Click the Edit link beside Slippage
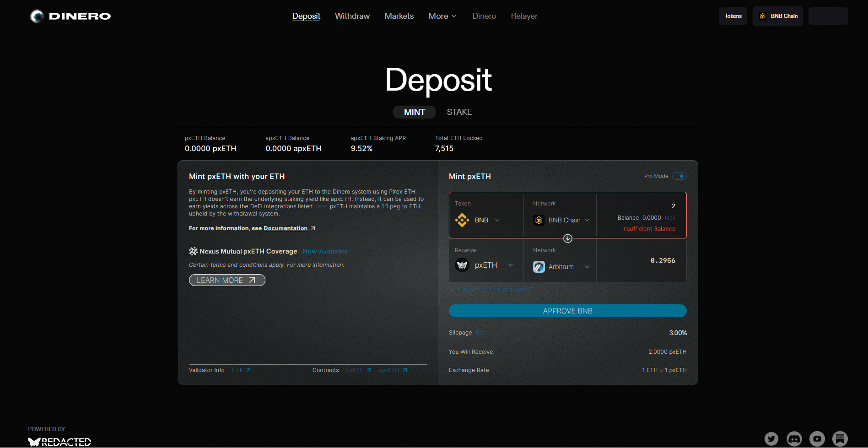Image resolution: width=868 pixels, height=448 pixels. [x=480, y=333]
